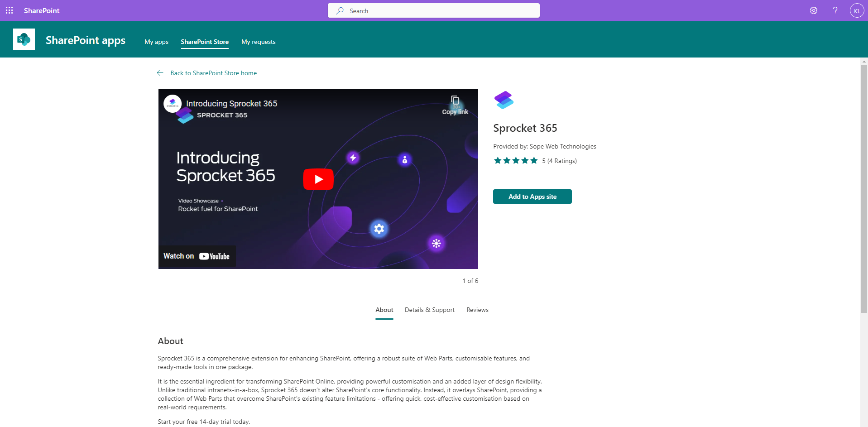The width and height of the screenshot is (868, 427).
Task: Open the My requests section
Action: (258, 41)
